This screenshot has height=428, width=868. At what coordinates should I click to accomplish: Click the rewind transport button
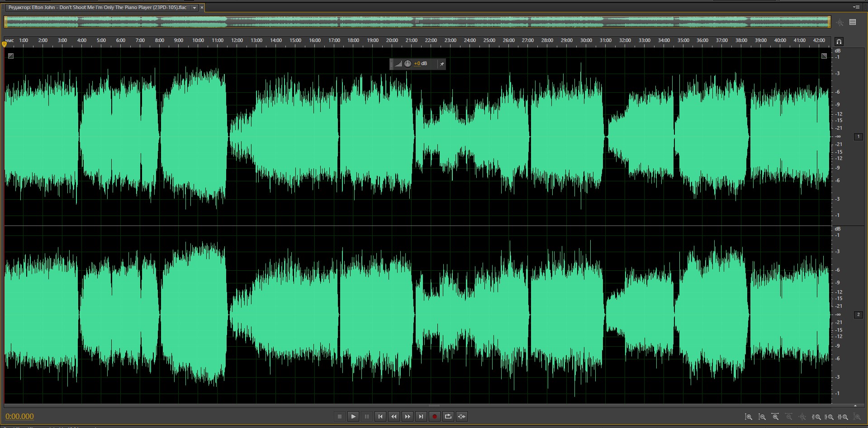(x=394, y=417)
